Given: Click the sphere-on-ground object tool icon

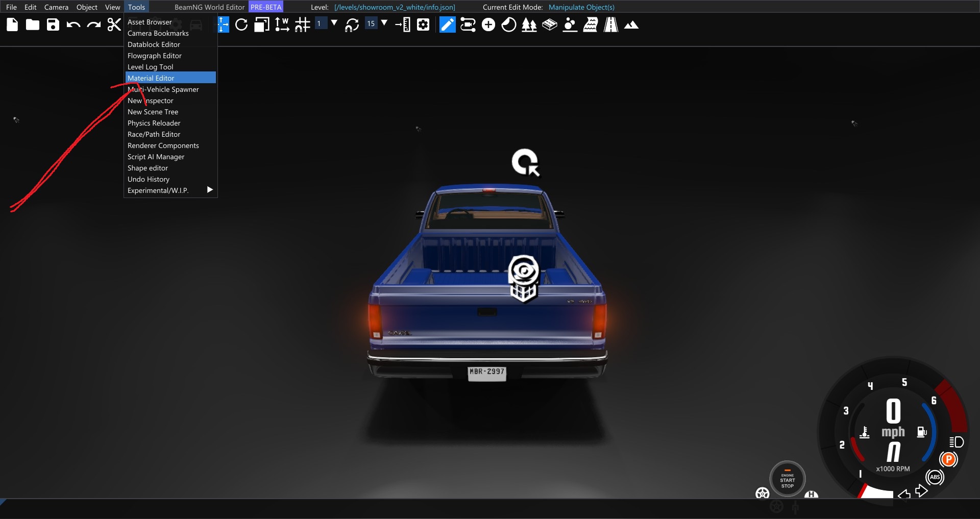Looking at the screenshot, I should pyautogui.click(x=570, y=24).
